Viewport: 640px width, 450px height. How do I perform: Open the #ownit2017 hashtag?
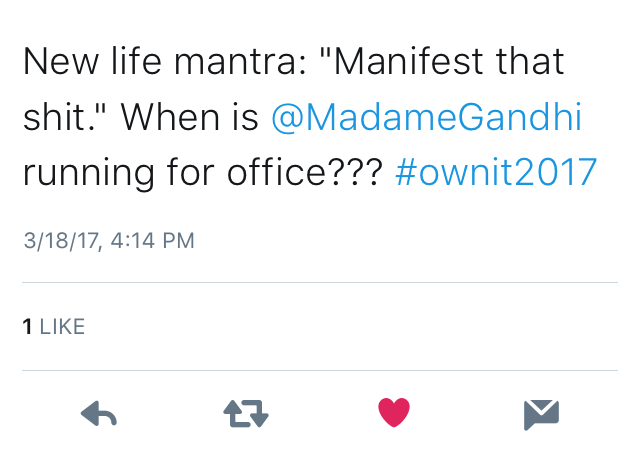[497, 173]
